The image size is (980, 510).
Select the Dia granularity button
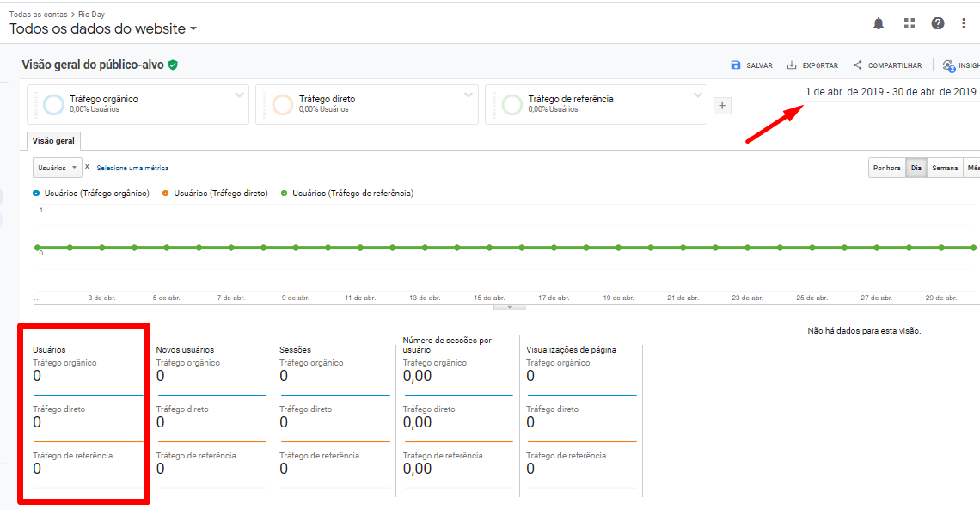coord(916,168)
